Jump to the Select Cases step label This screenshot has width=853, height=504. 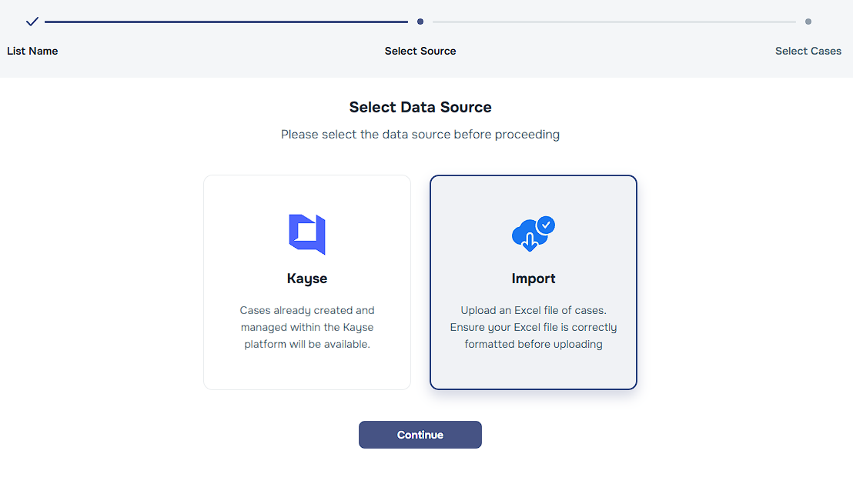click(x=808, y=51)
